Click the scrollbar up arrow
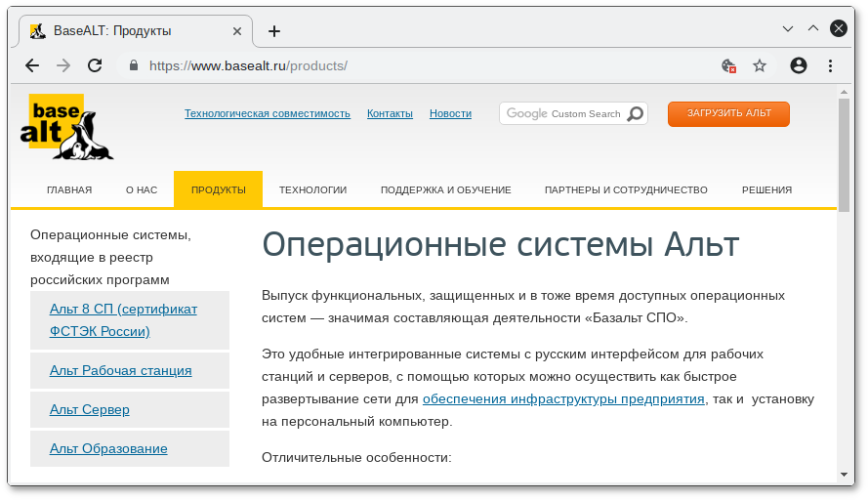Viewport: 868px width, 500px height. [844, 92]
